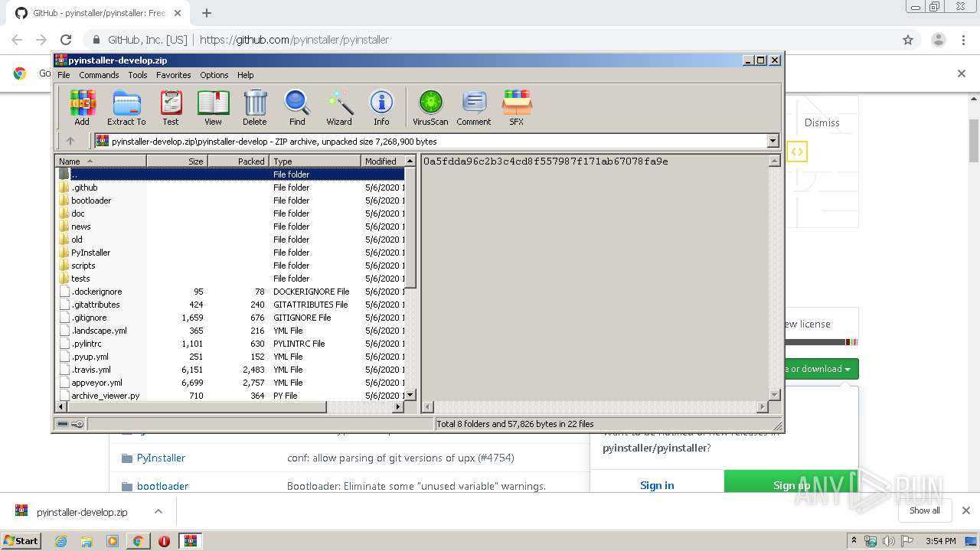
Task: Click the volume icon in system tray
Action: click(889, 541)
